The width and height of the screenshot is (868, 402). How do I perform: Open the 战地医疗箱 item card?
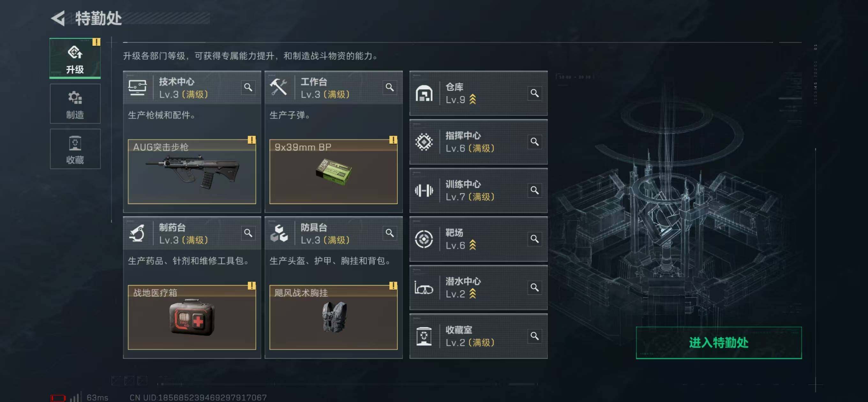192,317
